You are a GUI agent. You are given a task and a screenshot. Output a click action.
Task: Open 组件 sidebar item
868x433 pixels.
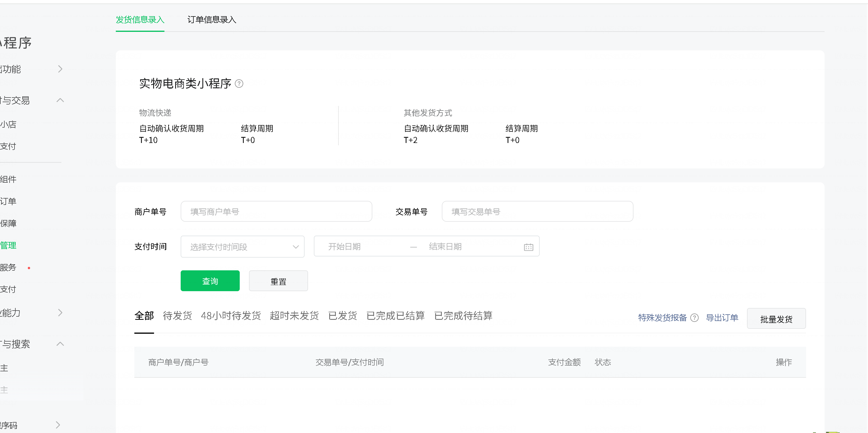(8, 179)
